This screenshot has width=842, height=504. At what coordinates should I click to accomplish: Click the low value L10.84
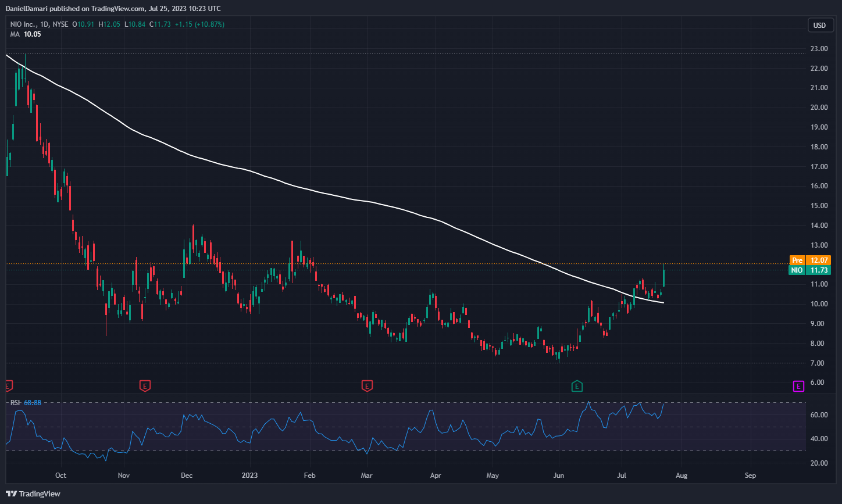134,24
